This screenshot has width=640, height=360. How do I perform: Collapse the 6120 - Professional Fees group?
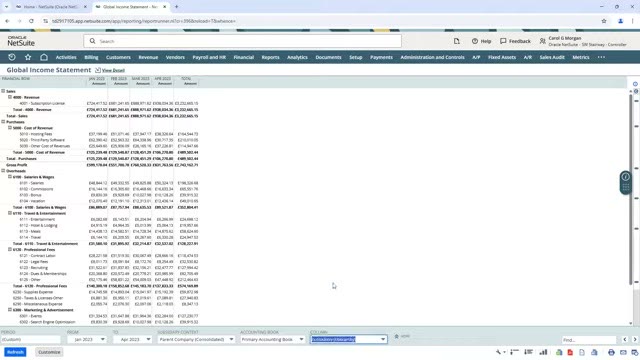[10, 249]
